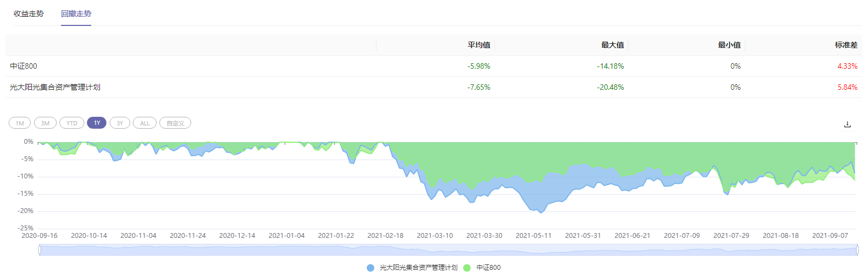Switch the chart to 3Y range
The image size is (868, 279).
click(120, 123)
